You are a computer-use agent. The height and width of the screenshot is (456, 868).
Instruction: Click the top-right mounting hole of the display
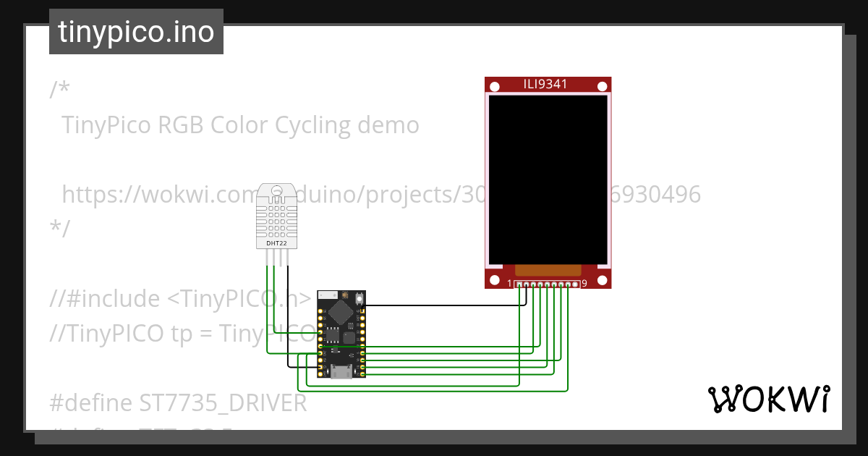601,87
